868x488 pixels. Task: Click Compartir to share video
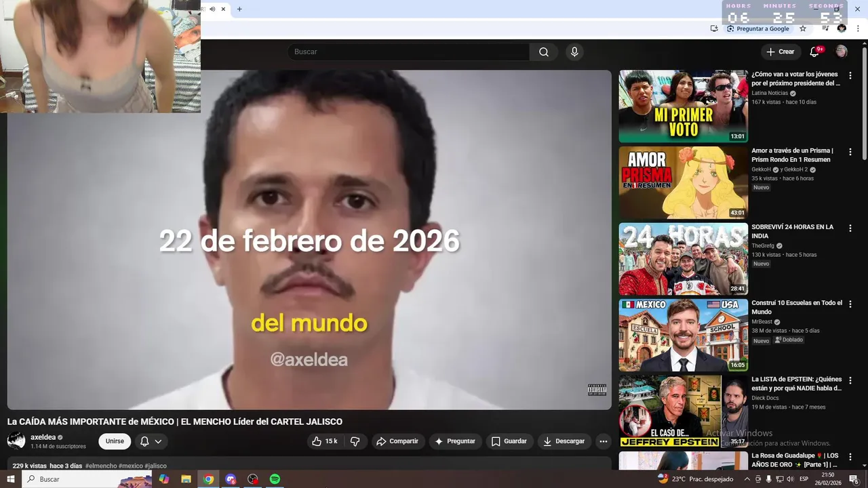398,441
